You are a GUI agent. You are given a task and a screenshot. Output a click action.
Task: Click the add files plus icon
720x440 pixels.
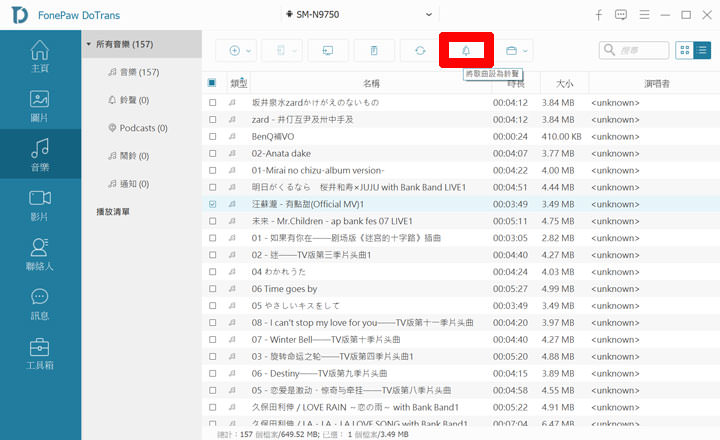(x=235, y=51)
